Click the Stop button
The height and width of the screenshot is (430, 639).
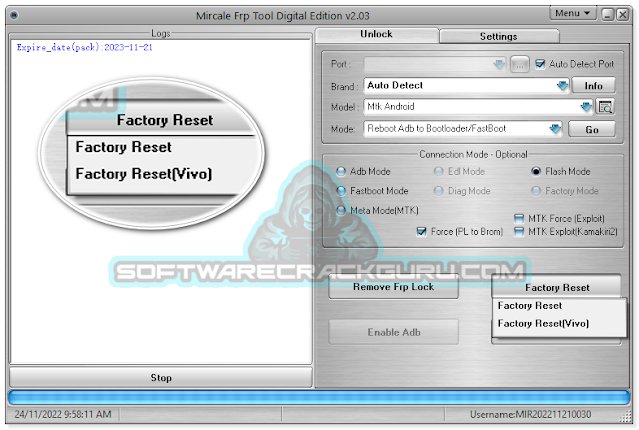[x=161, y=378]
